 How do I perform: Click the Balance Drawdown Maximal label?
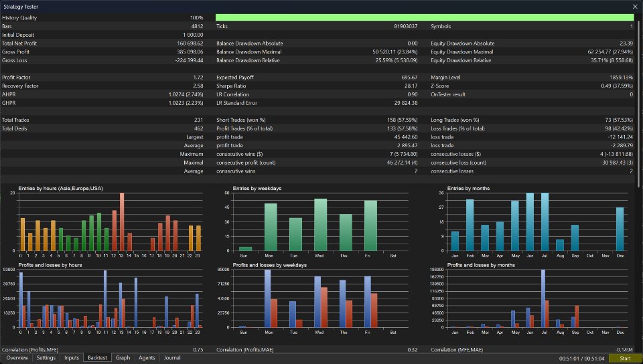tap(249, 52)
